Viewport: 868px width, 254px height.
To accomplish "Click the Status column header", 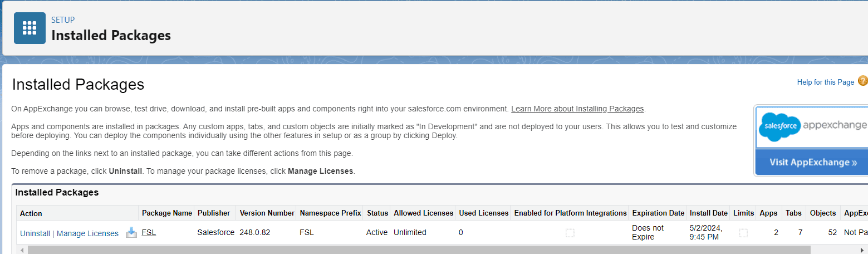I will pos(377,213).
